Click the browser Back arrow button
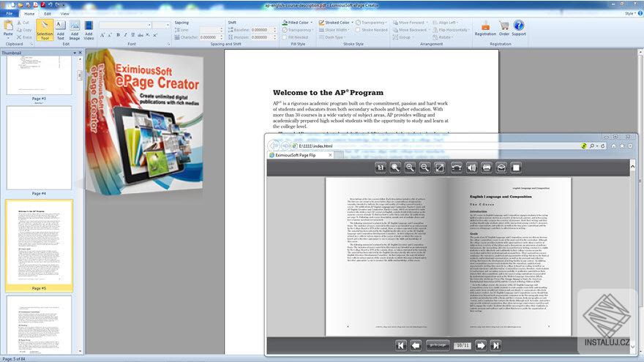This screenshot has height=362, width=644. tap(274, 146)
